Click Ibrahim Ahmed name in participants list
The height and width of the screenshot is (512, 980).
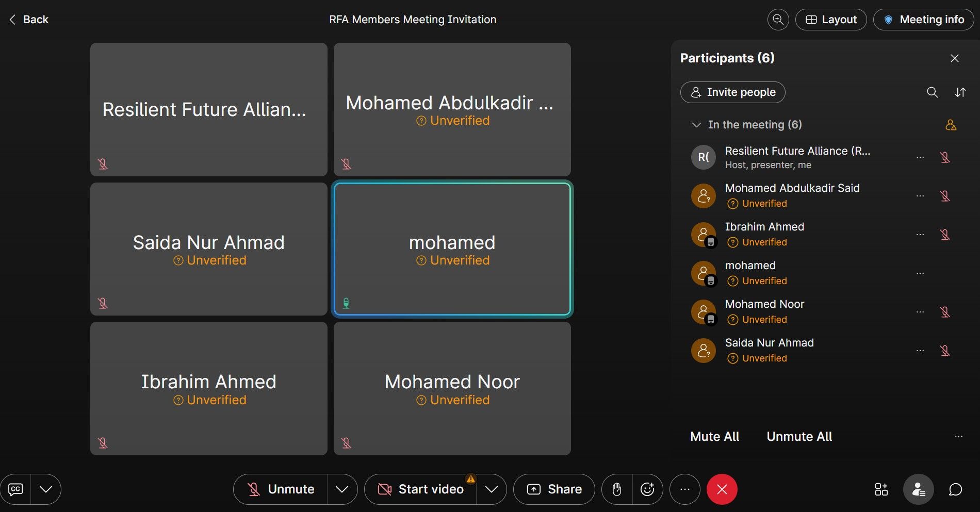pos(765,227)
